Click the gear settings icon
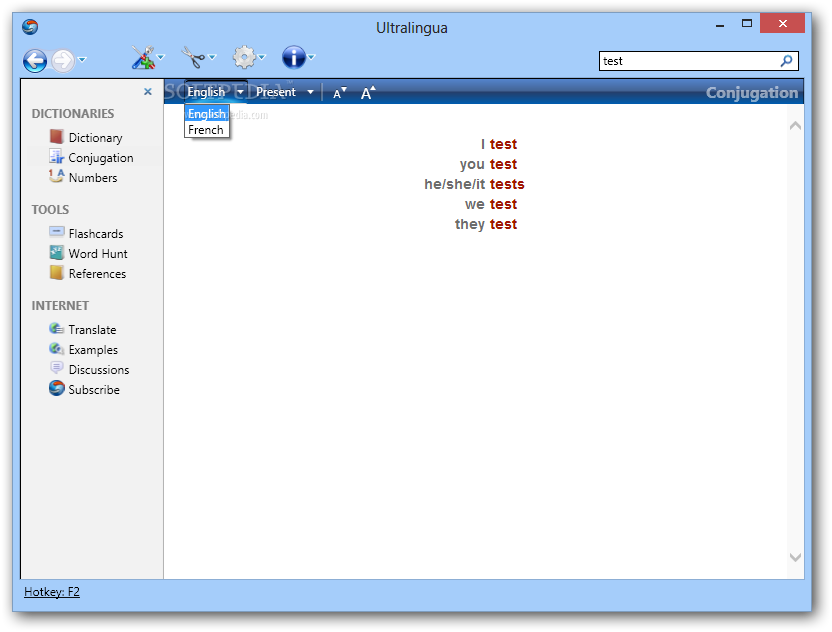Viewport: 832px width, 632px height. point(244,57)
